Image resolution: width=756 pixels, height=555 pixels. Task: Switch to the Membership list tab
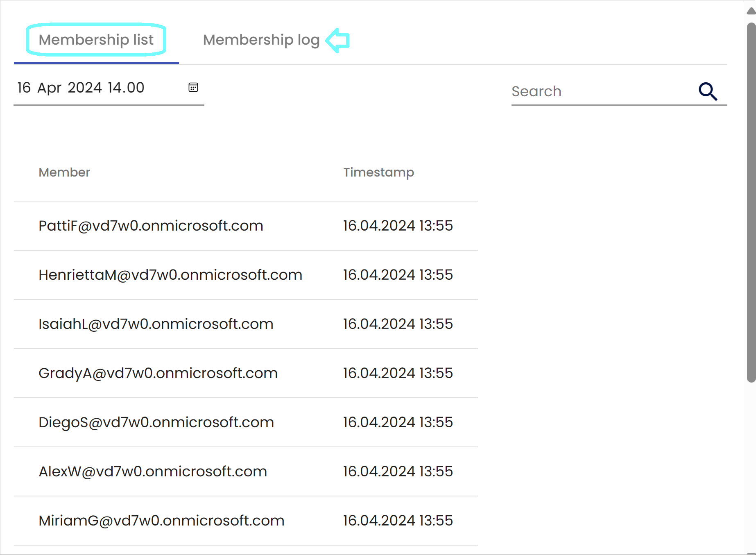coord(96,40)
